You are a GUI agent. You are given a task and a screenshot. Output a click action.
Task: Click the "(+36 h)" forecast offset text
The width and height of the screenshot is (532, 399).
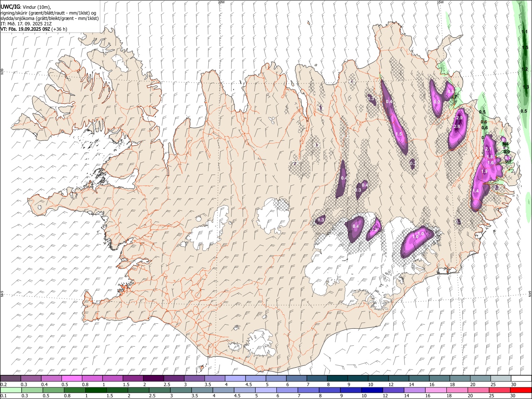(59, 29)
